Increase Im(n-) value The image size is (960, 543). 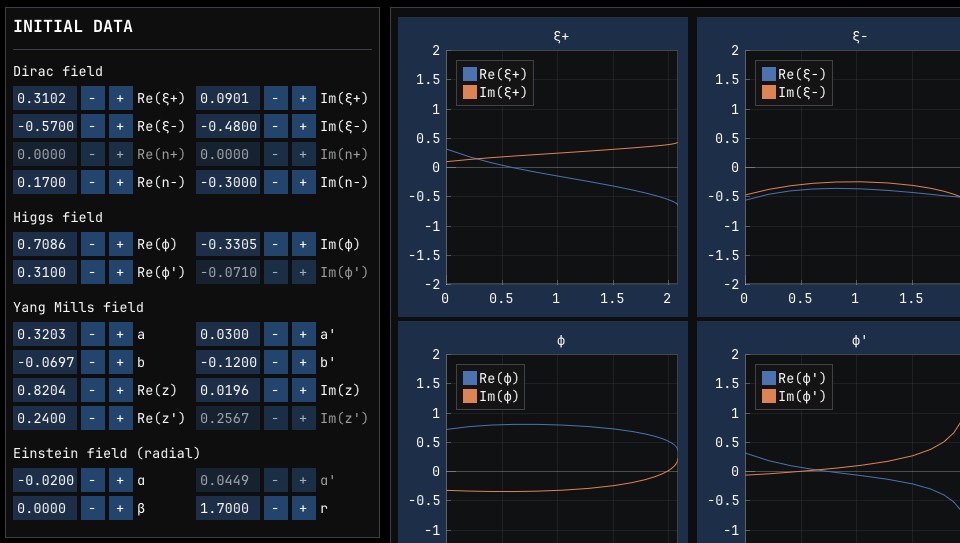[304, 182]
